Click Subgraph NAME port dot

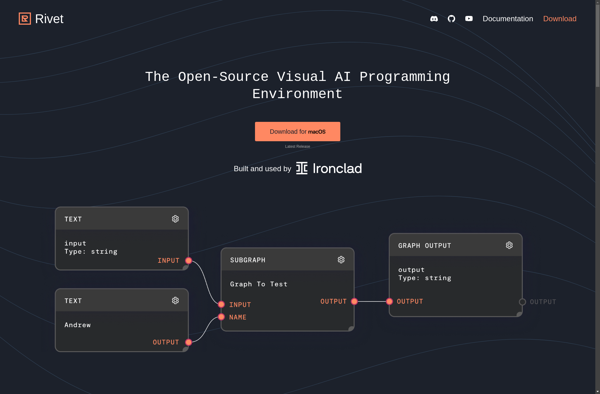[x=221, y=317]
